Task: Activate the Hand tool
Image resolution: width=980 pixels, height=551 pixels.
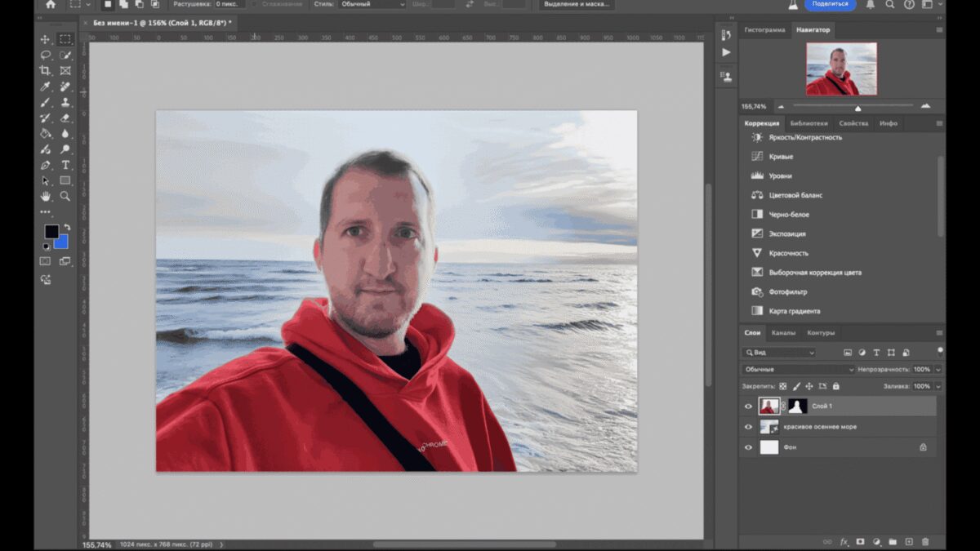Action: pyautogui.click(x=45, y=196)
